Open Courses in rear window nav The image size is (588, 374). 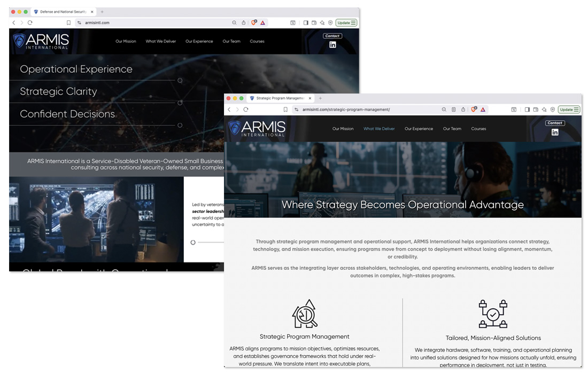pos(257,41)
